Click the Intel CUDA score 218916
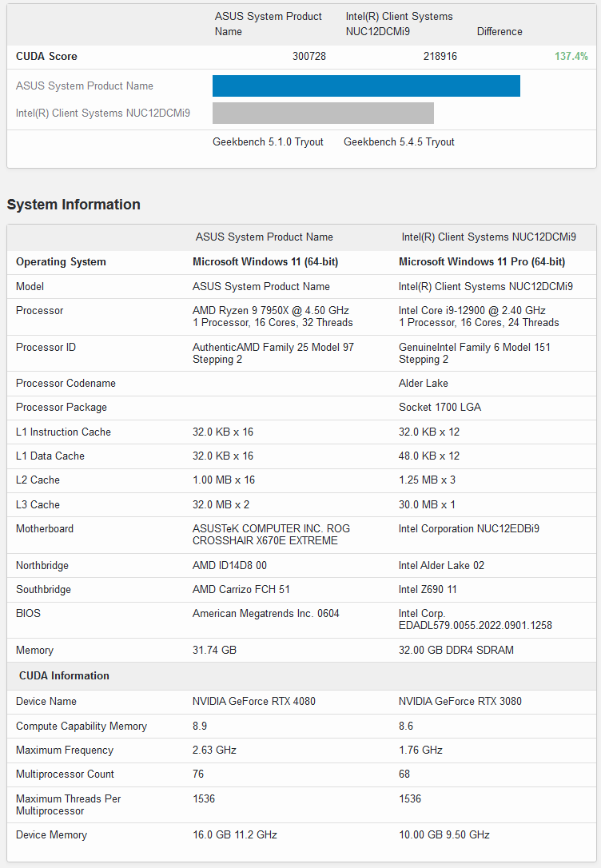 coord(440,57)
